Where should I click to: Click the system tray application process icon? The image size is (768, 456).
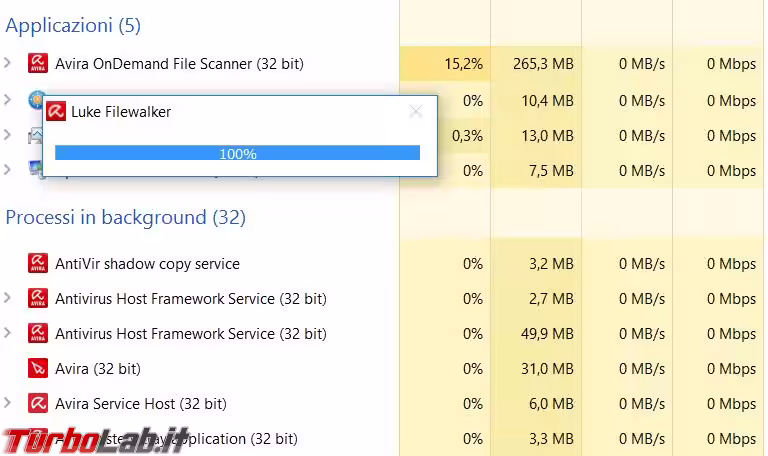click(x=38, y=438)
